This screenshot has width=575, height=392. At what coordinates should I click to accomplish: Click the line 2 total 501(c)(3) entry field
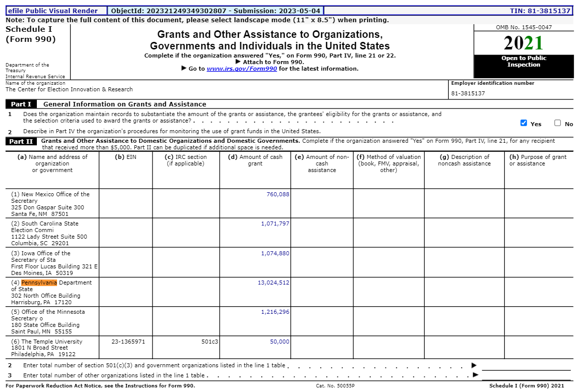[526, 366]
